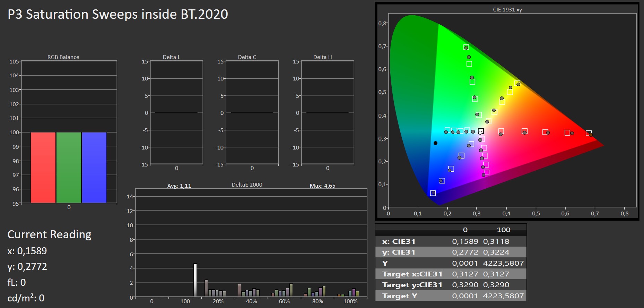Select the black current-reading dot in CIE chart

435,143
